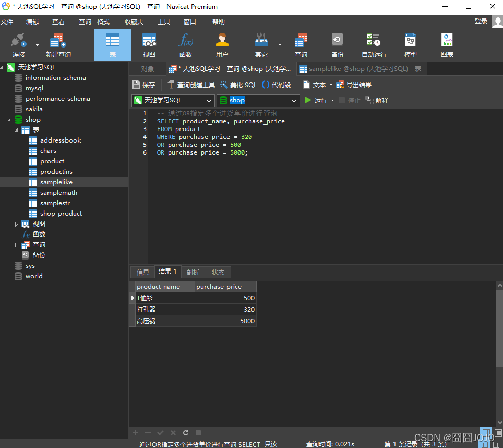Open the 函数 (Function) toolbar icon

click(x=186, y=45)
